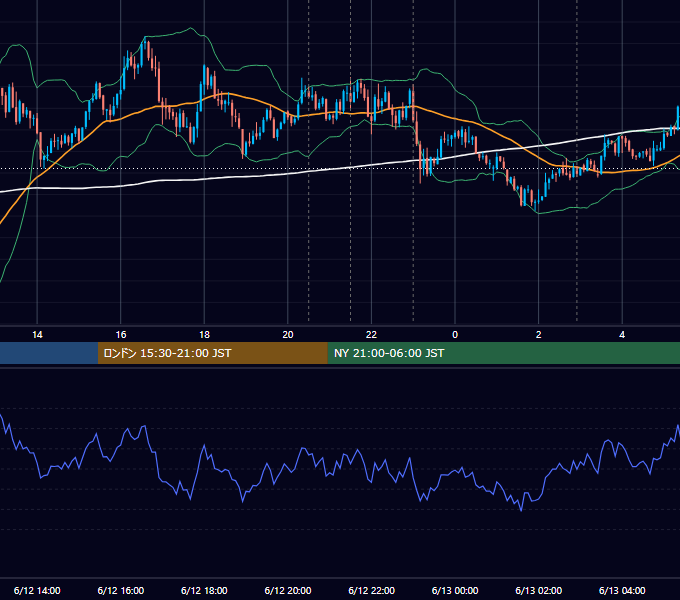The width and height of the screenshot is (680, 600).
Task: Click the 6/12 18:00 time label
Action: [x=204, y=590]
